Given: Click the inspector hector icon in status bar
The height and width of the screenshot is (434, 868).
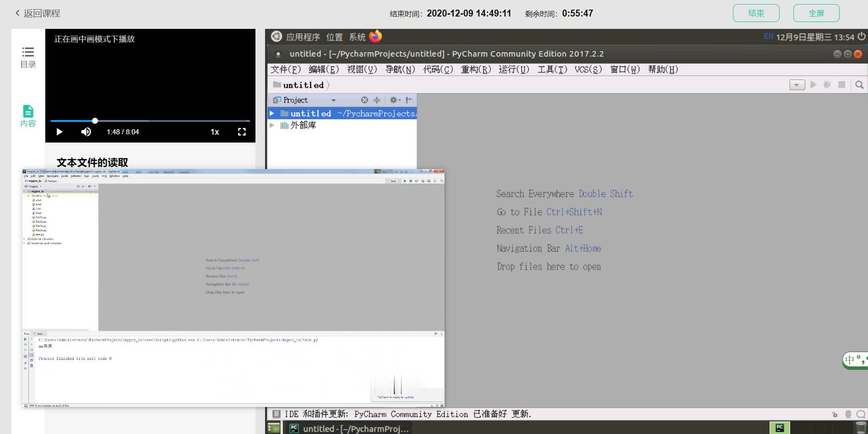Looking at the screenshot, I should pos(848,414).
